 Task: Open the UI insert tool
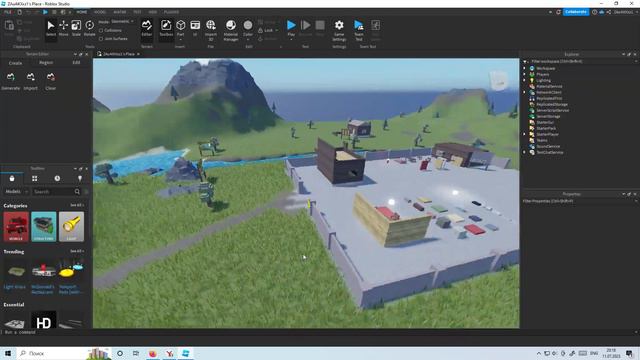pos(195,28)
